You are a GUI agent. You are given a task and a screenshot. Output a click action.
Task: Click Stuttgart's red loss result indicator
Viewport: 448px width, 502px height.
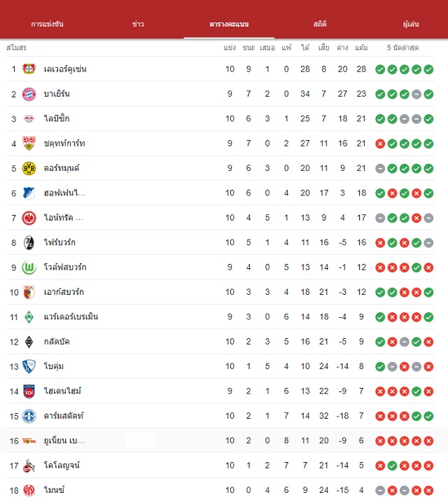click(380, 144)
